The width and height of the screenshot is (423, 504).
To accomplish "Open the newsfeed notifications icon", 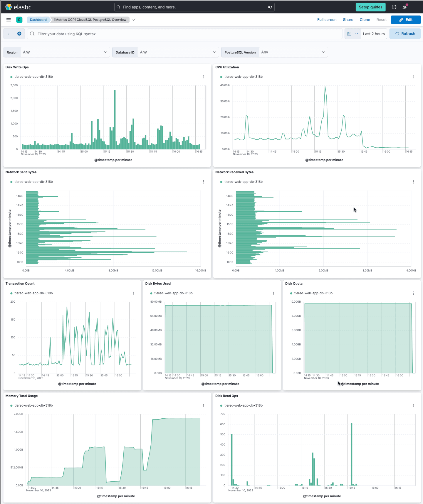I will pyautogui.click(x=405, y=7).
